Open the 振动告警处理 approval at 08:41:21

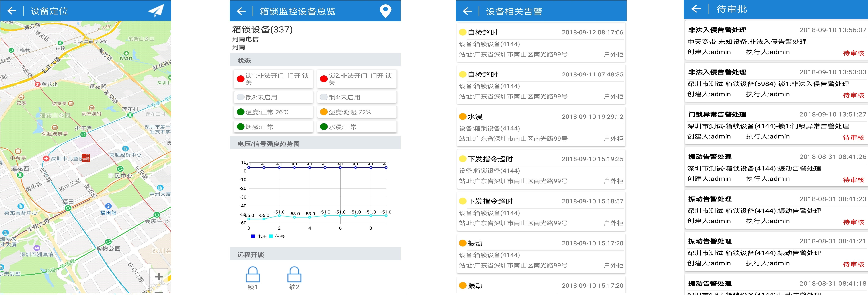coord(776,252)
